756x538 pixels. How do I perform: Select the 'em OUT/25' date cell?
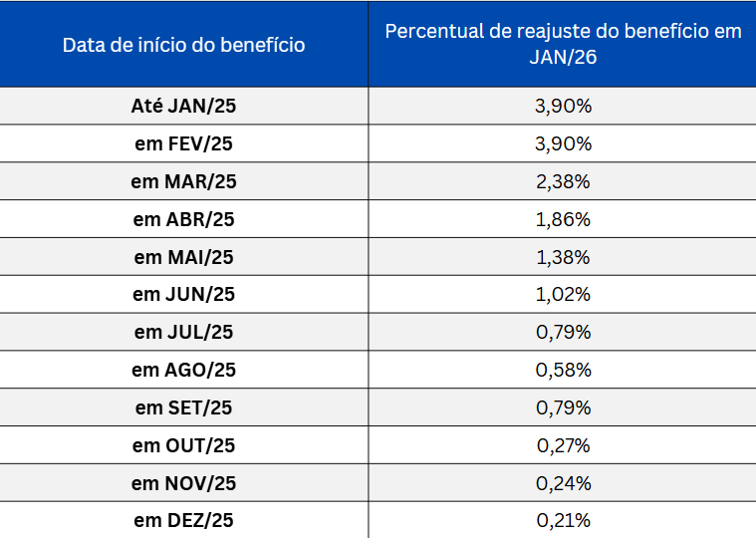(183, 446)
